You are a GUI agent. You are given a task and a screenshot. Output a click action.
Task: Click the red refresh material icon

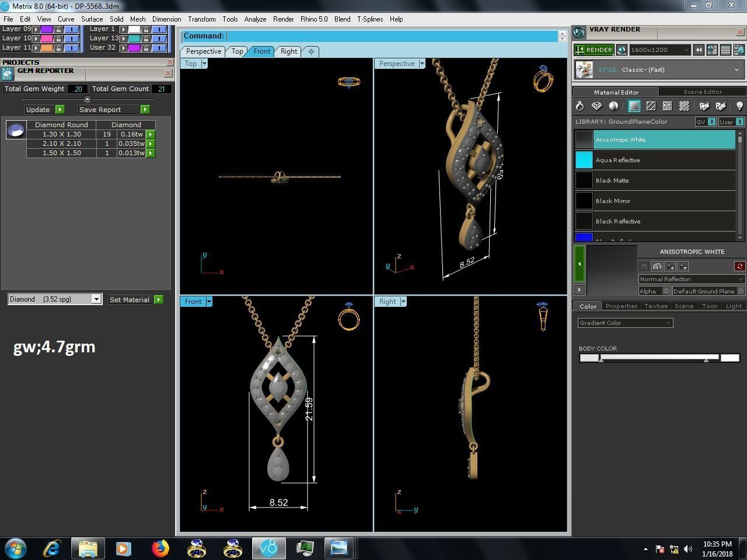(739, 267)
